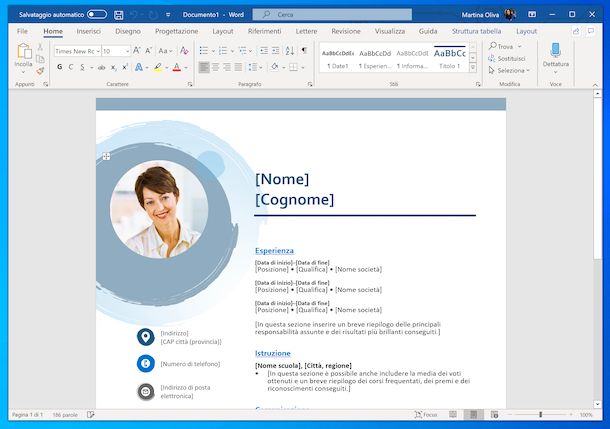Click Shading paint bucket icon
The height and width of the screenshot is (429, 610).
click(x=275, y=67)
